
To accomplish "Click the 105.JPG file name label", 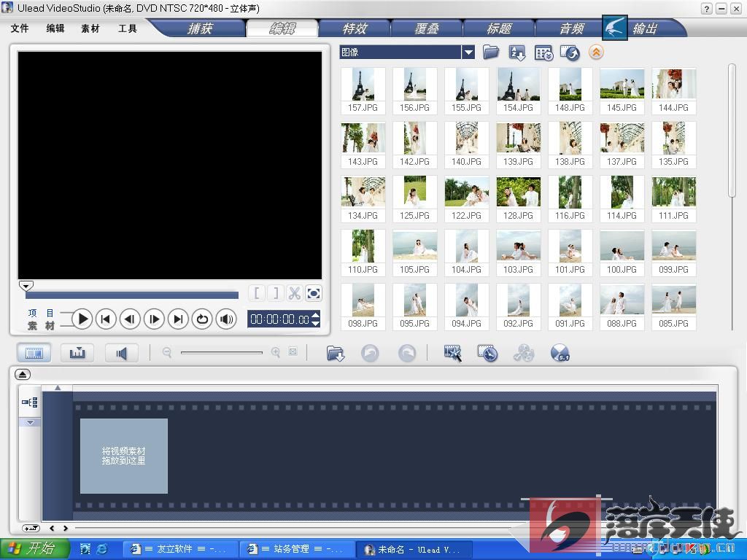I will (414, 270).
